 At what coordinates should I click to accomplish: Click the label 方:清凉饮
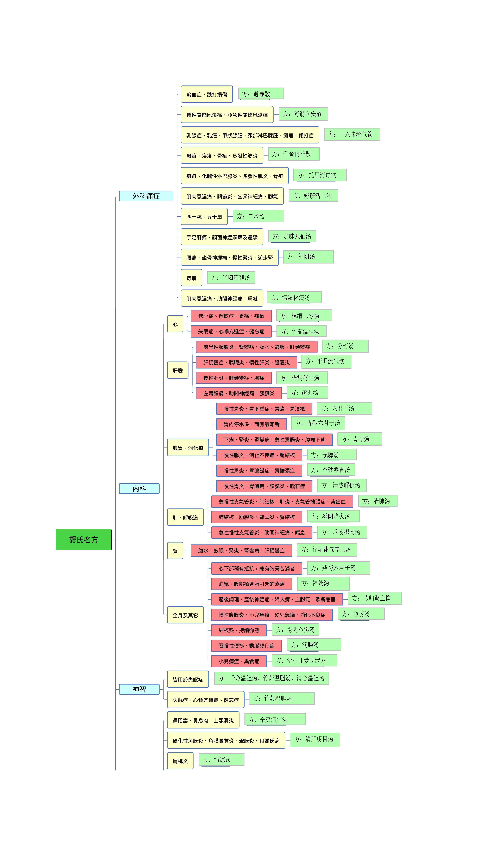pyautogui.click(x=221, y=759)
